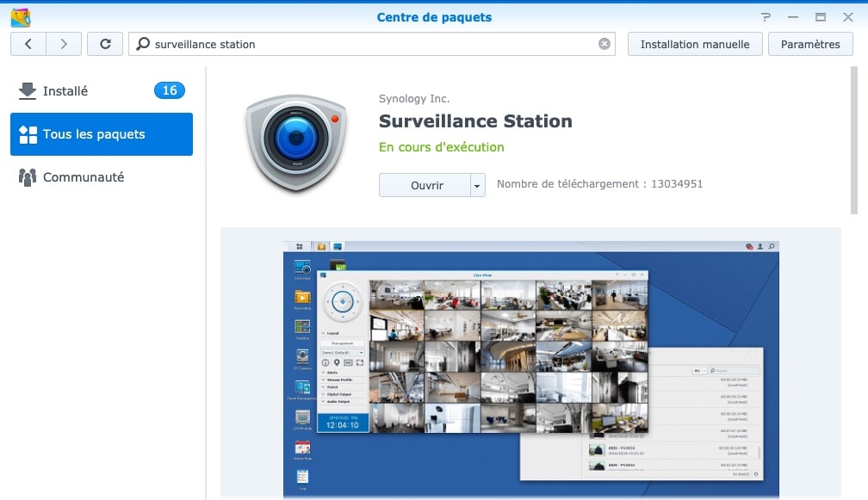
Task: Click the Centre de paquets window title
Action: 434,17
